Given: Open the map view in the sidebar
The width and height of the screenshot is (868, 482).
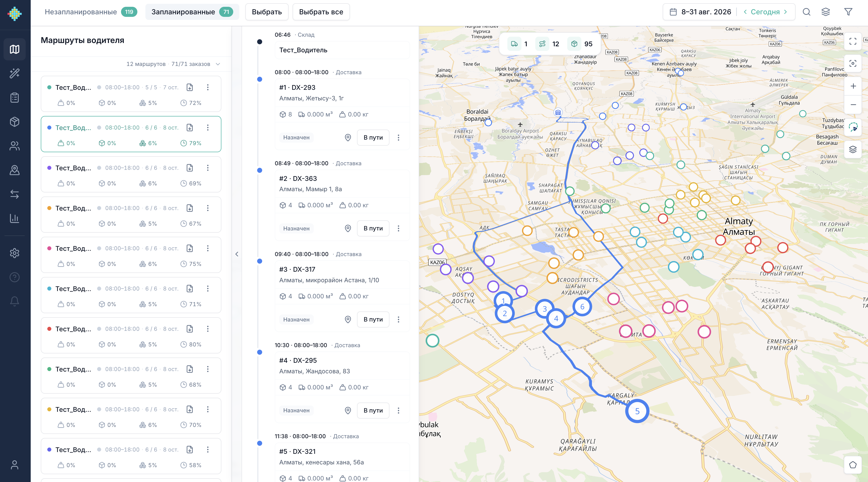Looking at the screenshot, I should click(x=15, y=49).
